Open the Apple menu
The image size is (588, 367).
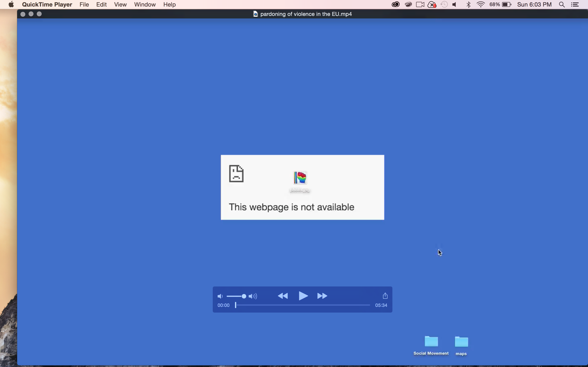pyautogui.click(x=11, y=5)
